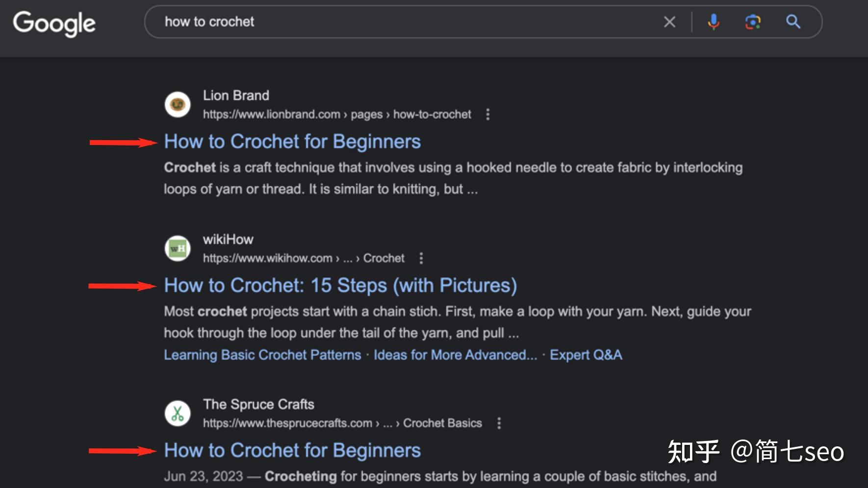Click the wikiHow snippet about chain stitch
The width and height of the screenshot is (868, 488).
point(458,322)
